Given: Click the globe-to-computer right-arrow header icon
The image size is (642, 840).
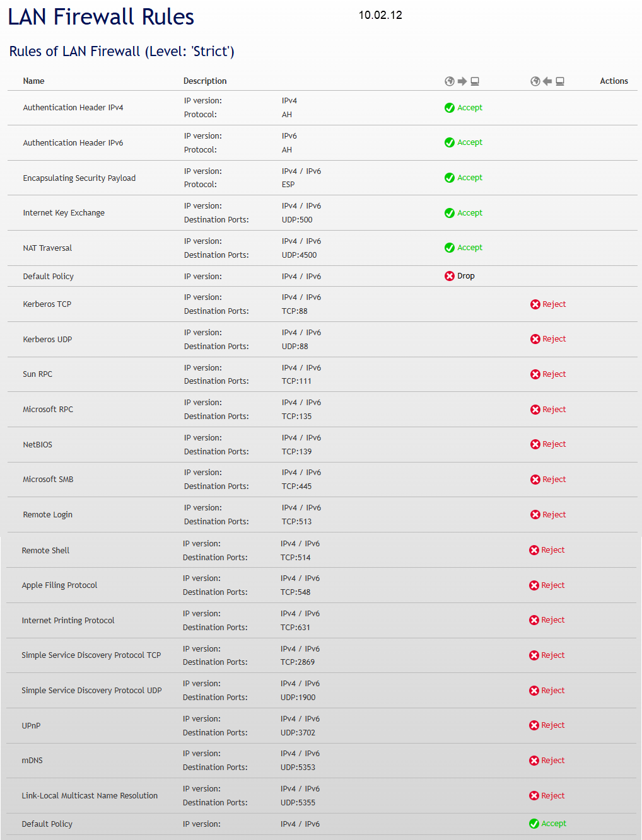Looking at the screenshot, I should click(x=462, y=81).
